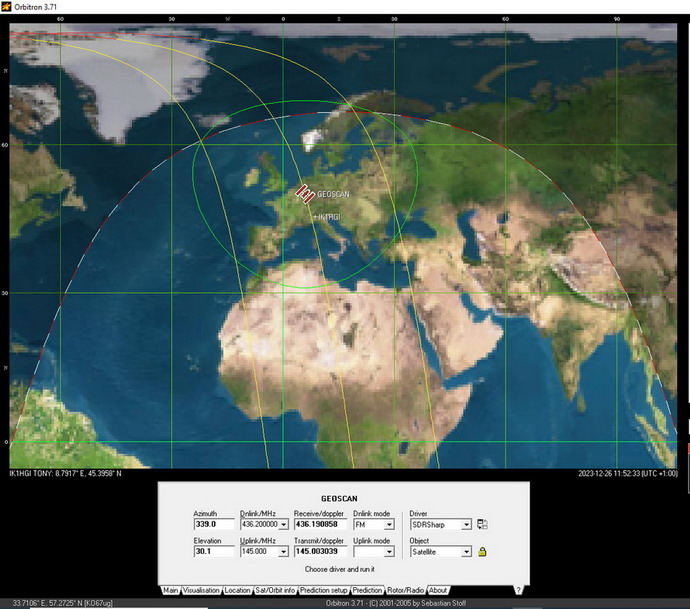Switch to the Location tab

tap(237, 591)
